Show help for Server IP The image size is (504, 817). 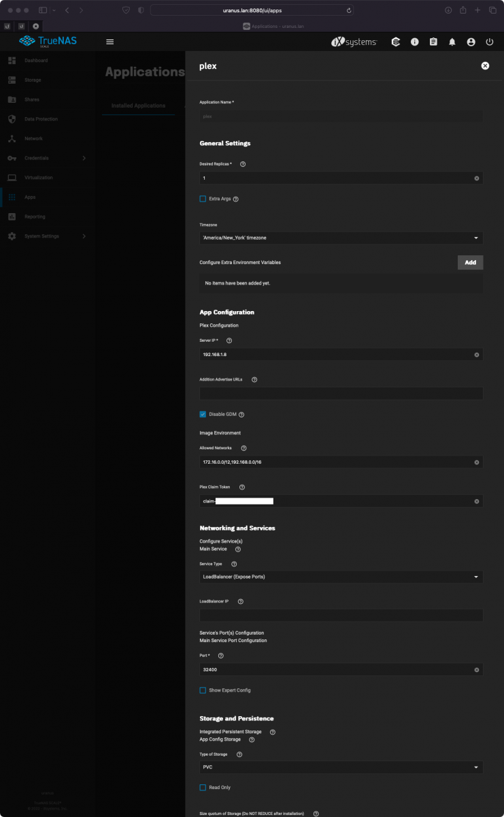pos(229,340)
